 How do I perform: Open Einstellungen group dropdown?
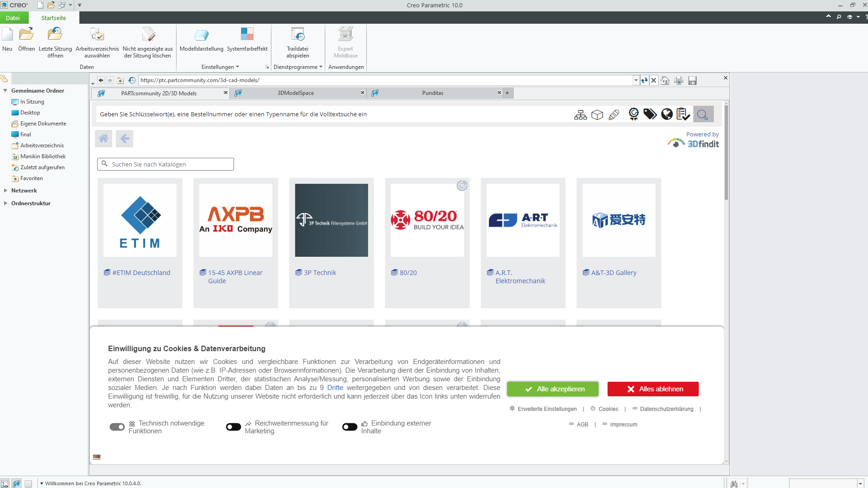pyautogui.click(x=220, y=67)
